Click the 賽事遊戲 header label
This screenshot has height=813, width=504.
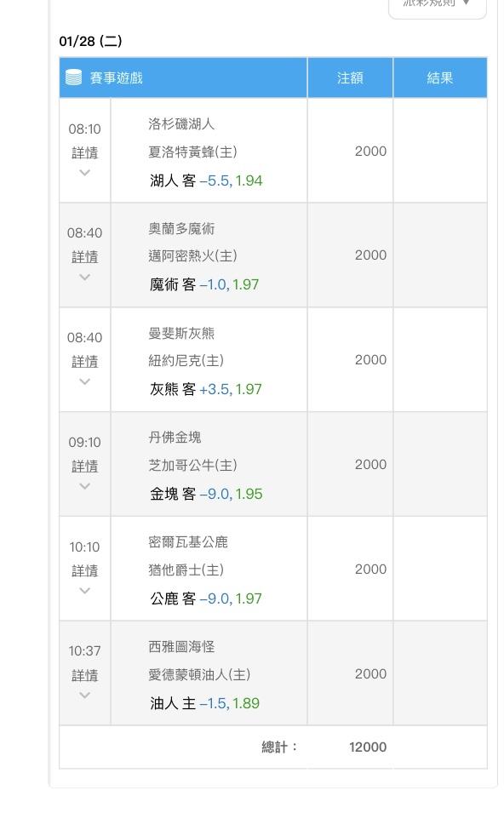[116, 78]
